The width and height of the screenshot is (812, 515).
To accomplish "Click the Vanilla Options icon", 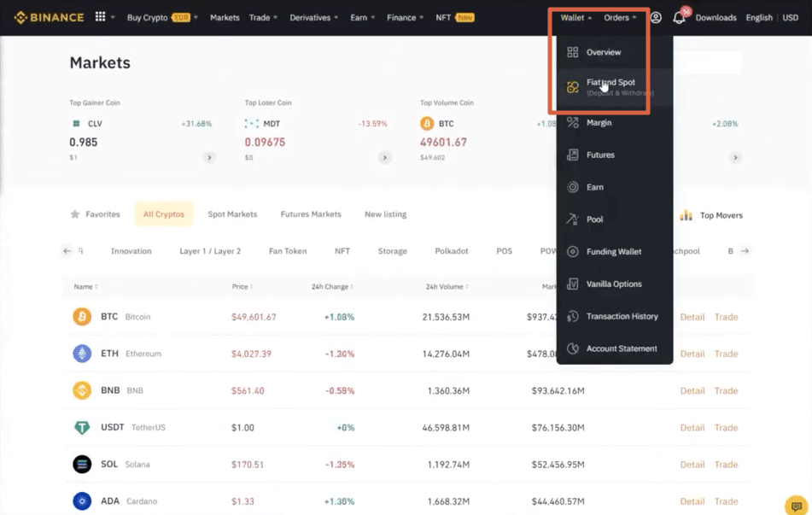I will (x=572, y=284).
